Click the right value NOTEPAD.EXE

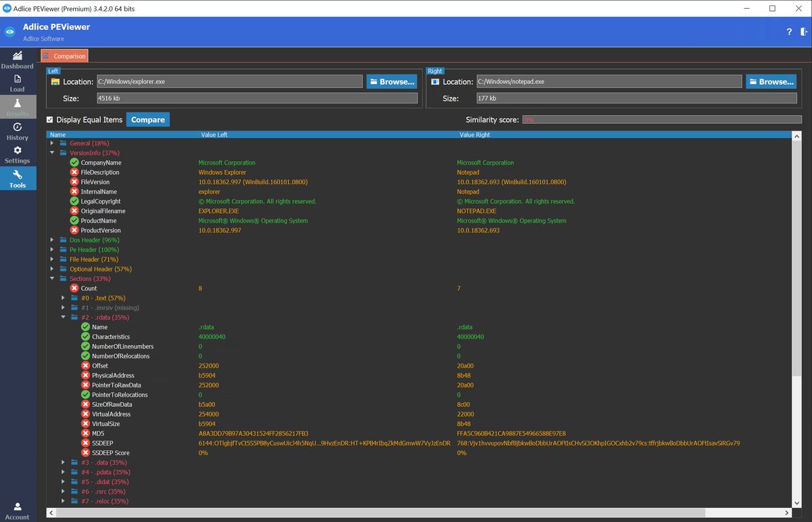point(476,211)
